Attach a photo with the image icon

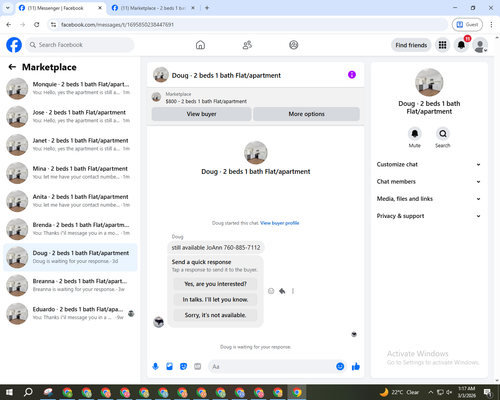[170, 367]
